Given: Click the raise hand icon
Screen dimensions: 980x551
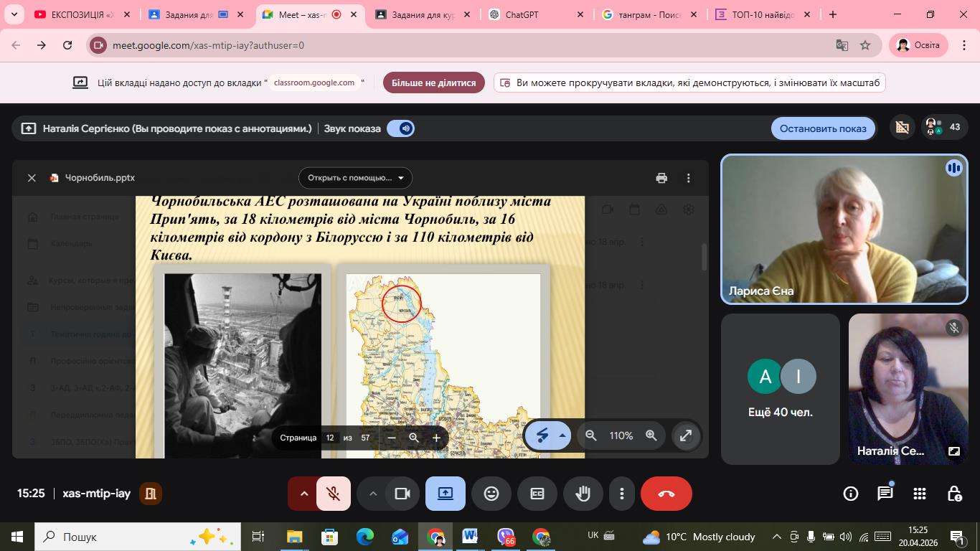Looking at the screenshot, I should pyautogui.click(x=583, y=494).
